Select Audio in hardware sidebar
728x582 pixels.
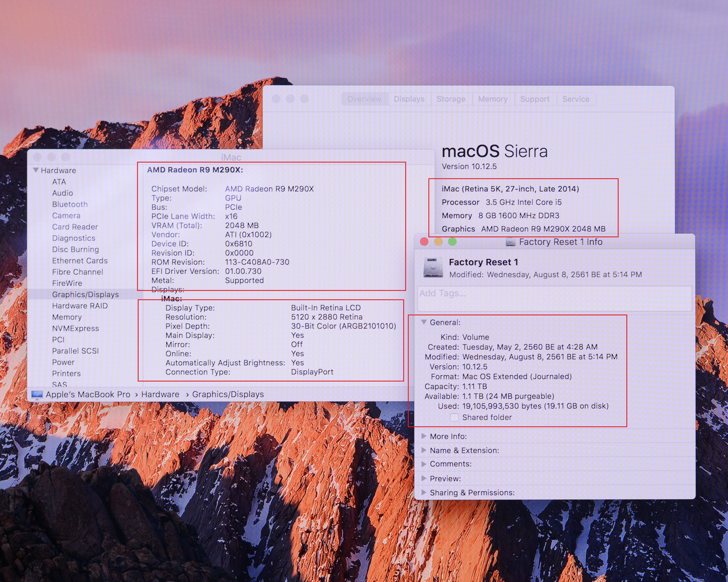[63, 193]
